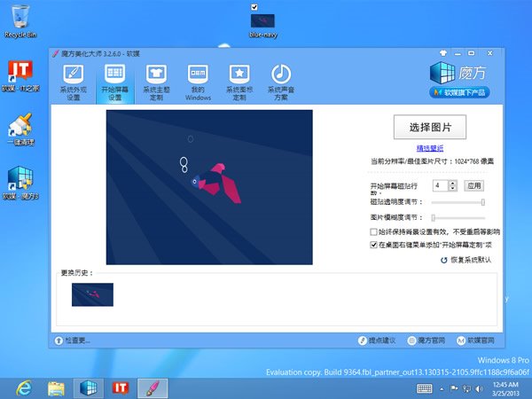Open File Explorer from taskbar
This screenshot has width=532, height=399.
tap(57, 388)
